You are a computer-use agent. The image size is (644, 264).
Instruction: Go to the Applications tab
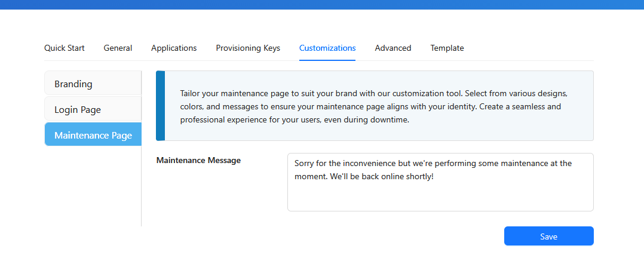[x=174, y=48]
